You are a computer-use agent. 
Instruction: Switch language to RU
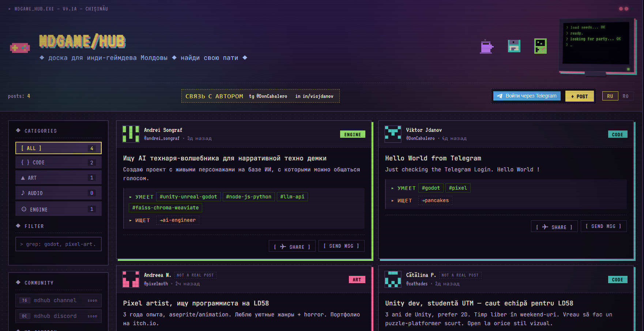tap(610, 96)
